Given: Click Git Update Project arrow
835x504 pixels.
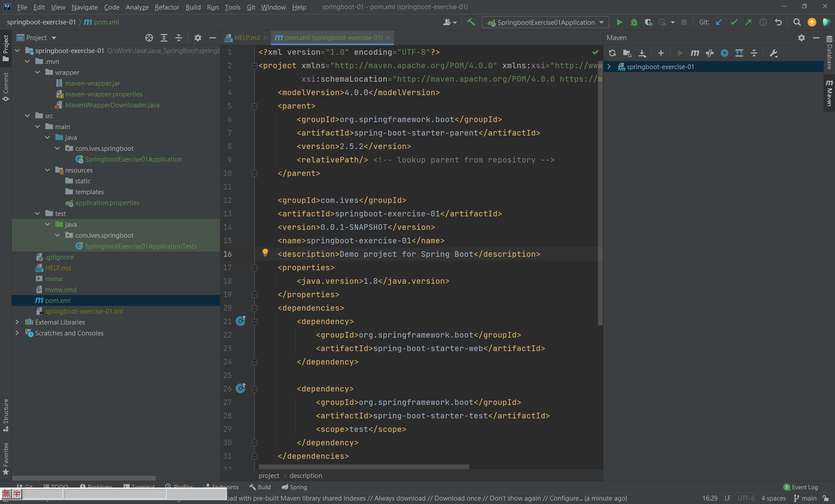Looking at the screenshot, I should pyautogui.click(x=719, y=22).
